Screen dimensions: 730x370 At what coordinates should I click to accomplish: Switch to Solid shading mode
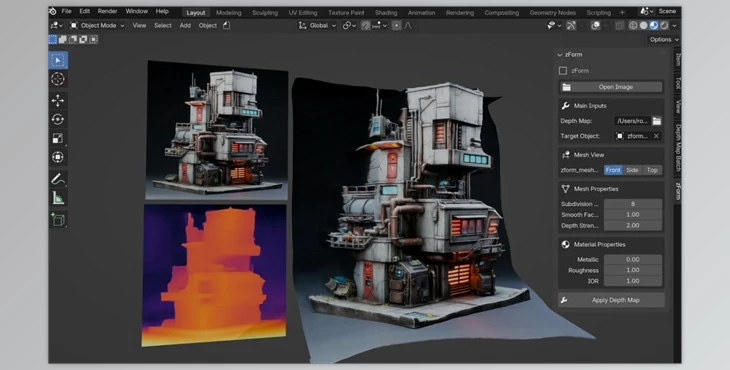coord(643,26)
